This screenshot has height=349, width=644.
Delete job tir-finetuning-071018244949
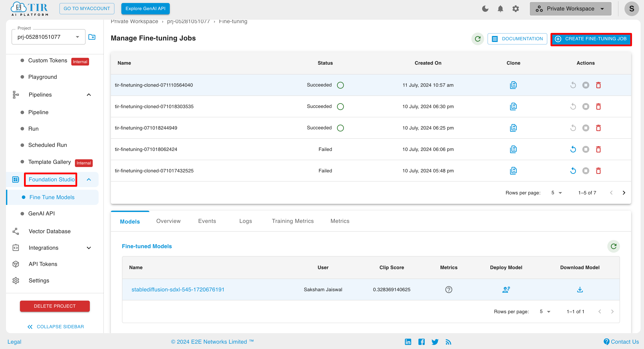[x=598, y=128]
